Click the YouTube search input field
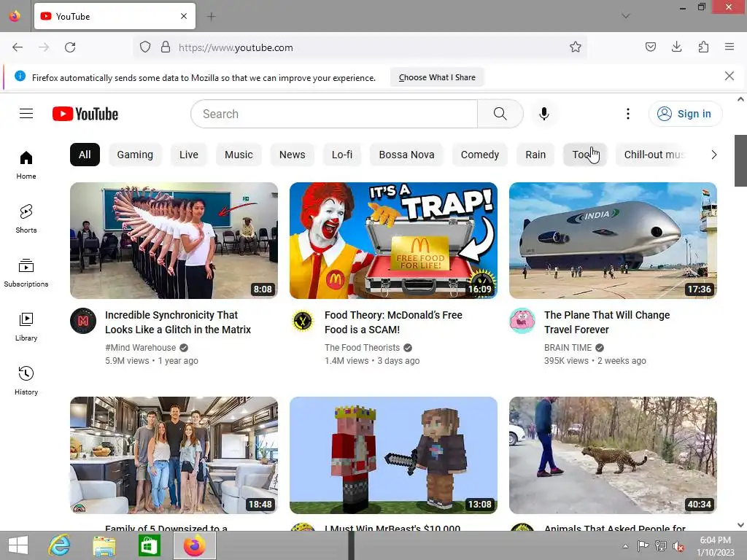The width and height of the screenshot is (747, 560). point(334,114)
